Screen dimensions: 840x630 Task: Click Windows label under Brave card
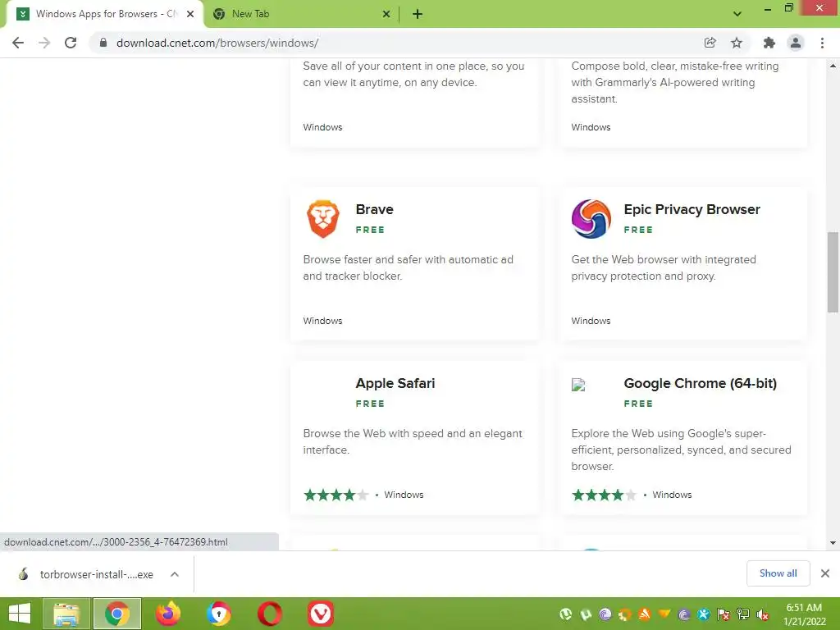point(322,321)
